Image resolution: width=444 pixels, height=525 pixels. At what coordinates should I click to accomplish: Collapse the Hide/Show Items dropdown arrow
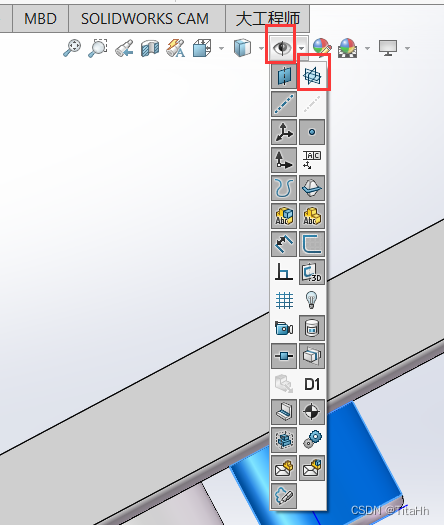[302, 49]
